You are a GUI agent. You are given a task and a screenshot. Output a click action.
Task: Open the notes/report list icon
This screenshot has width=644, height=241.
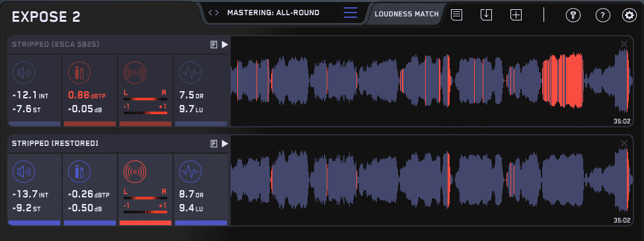click(x=456, y=15)
